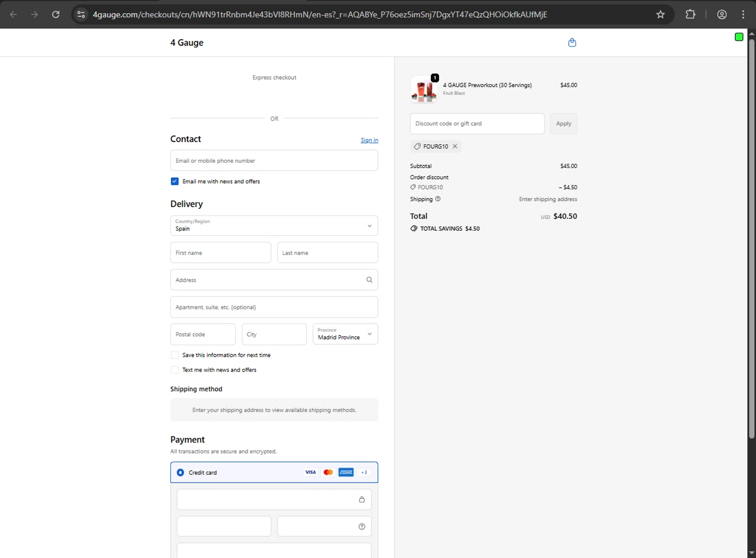Click the browser forward arrow

(x=34, y=14)
